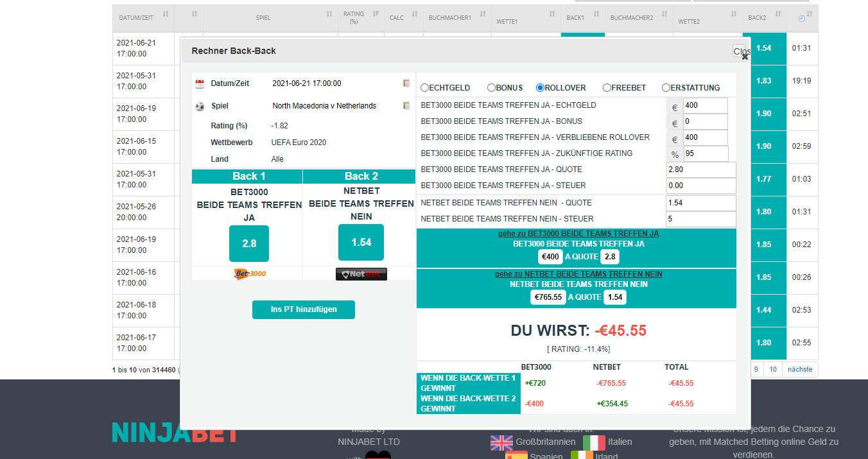Click the time cell 19:19
Image resolution: width=868 pixels, height=459 pixels.
[x=802, y=81]
